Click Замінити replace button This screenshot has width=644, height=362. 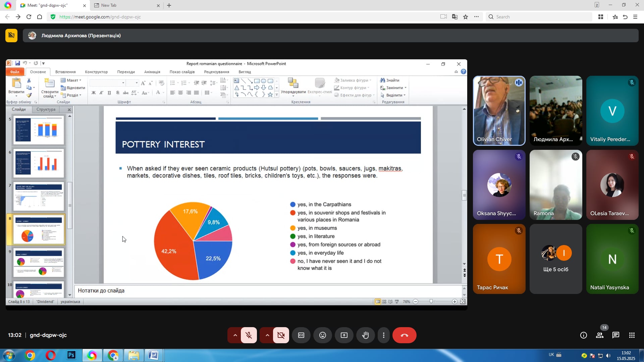click(x=393, y=88)
